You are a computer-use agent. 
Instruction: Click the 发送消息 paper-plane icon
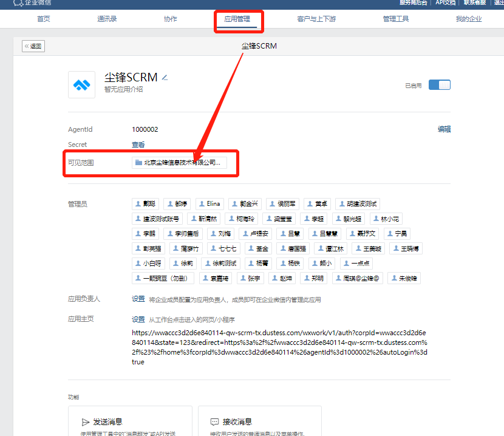86,422
